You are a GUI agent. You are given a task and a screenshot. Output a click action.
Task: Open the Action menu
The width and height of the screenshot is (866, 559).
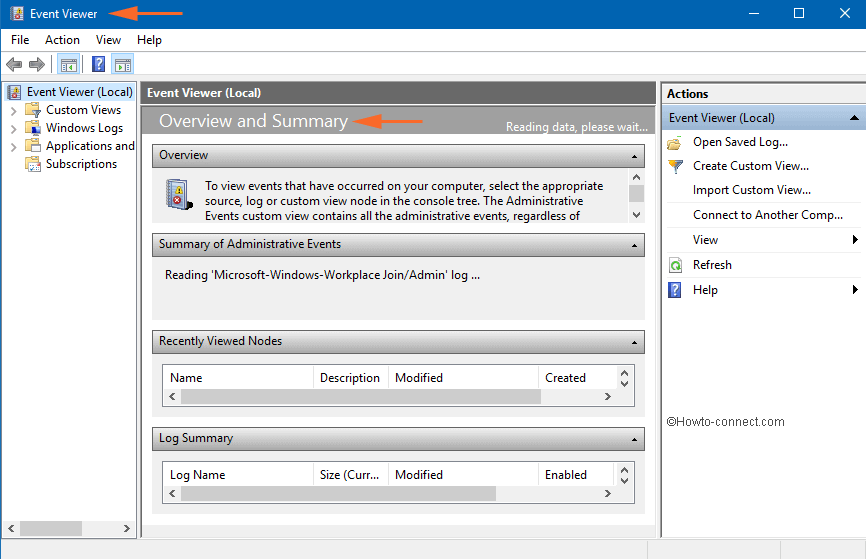click(62, 40)
